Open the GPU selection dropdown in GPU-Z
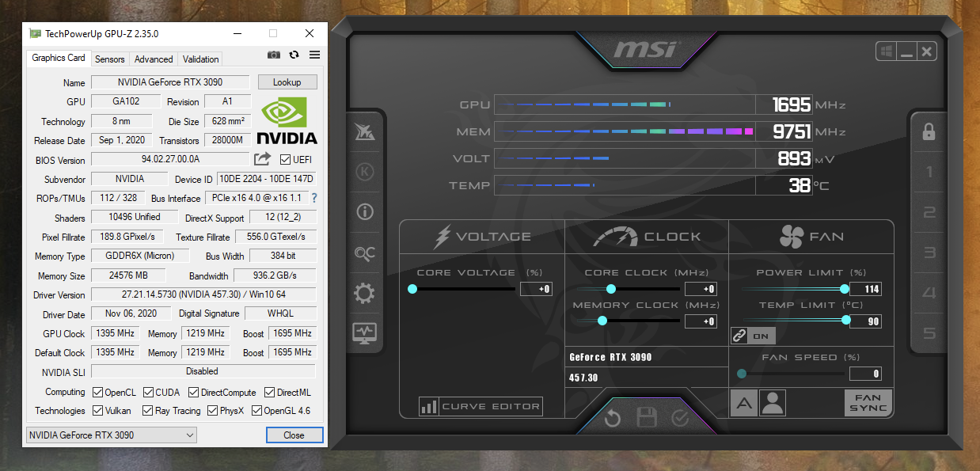980x471 pixels. pyautogui.click(x=111, y=435)
